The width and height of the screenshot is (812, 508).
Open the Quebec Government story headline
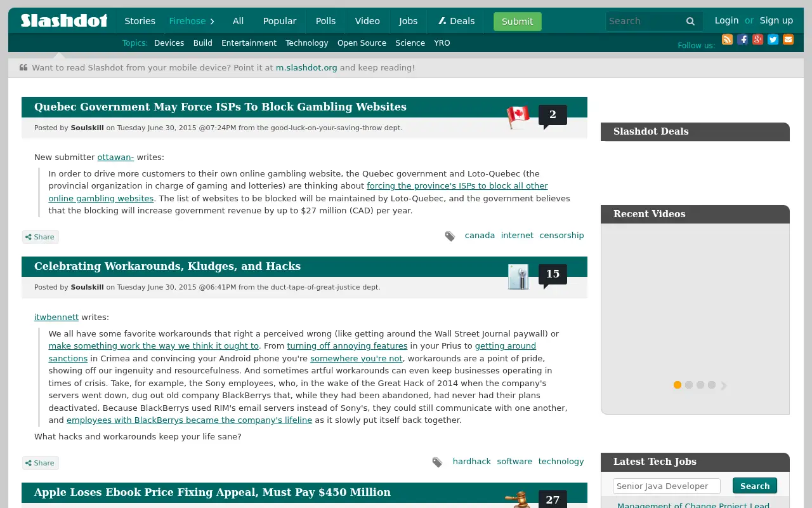[220, 107]
